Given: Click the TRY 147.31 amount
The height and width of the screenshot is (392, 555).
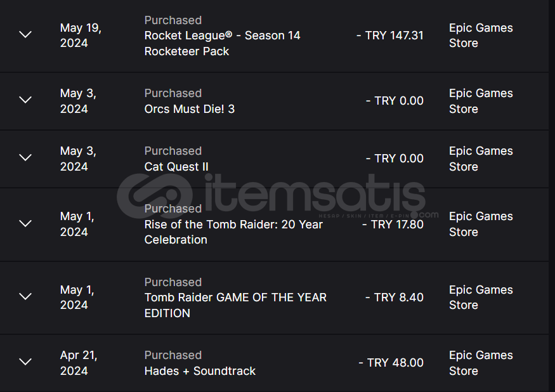Looking at the screenshot, I should tap(390, 36).
